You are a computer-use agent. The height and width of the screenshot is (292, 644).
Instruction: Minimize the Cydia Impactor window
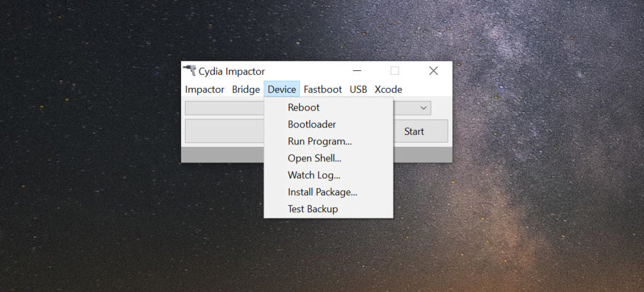pos(357,71)
